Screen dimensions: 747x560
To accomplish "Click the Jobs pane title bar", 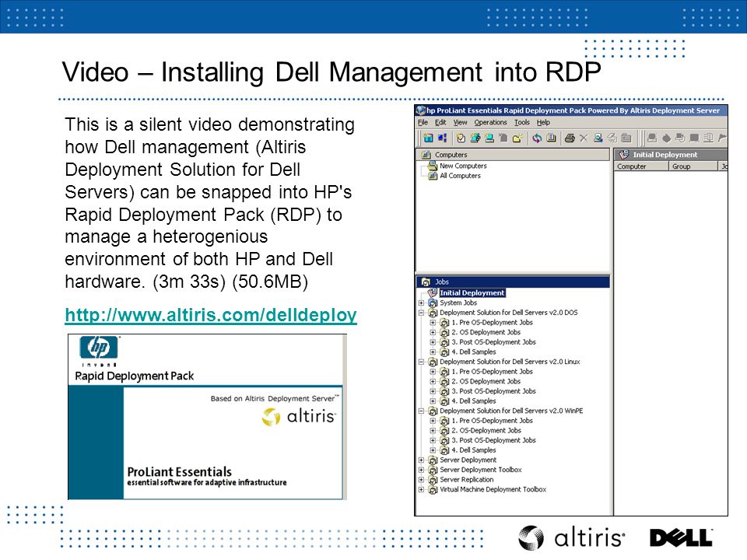I will pos(513,282).
